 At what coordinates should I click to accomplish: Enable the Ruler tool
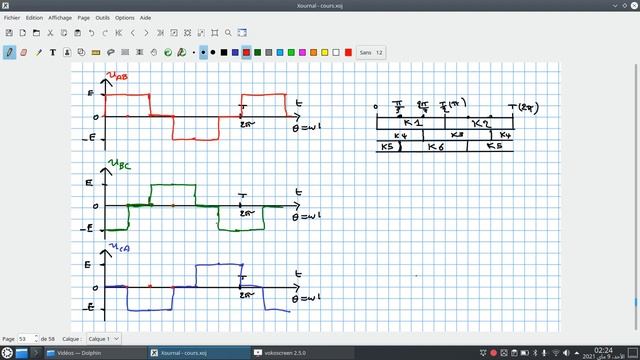96,52
